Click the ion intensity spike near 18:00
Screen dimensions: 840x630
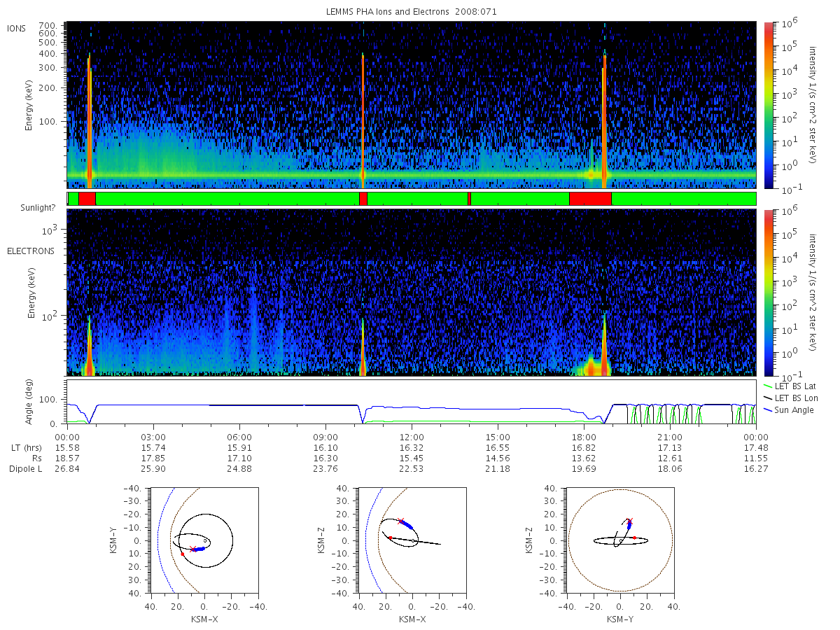pos(604,118)
